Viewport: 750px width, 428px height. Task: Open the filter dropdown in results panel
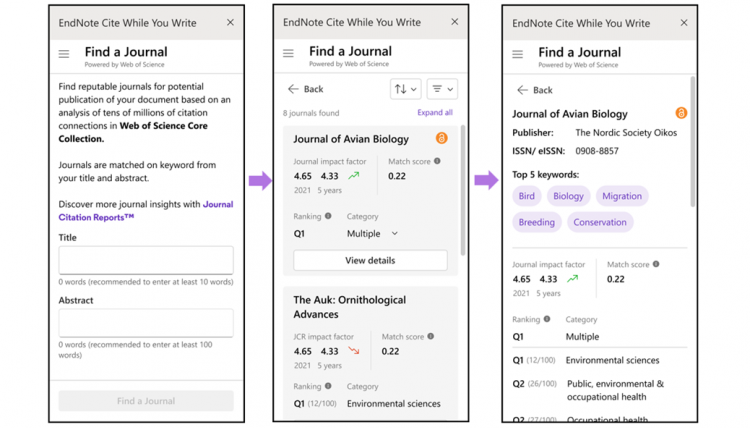point(442,89)
